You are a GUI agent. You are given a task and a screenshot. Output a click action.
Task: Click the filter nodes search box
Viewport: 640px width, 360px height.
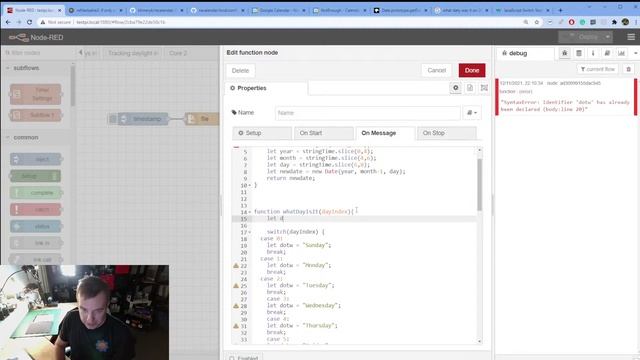pyautogui.click(x=38, y=53)
